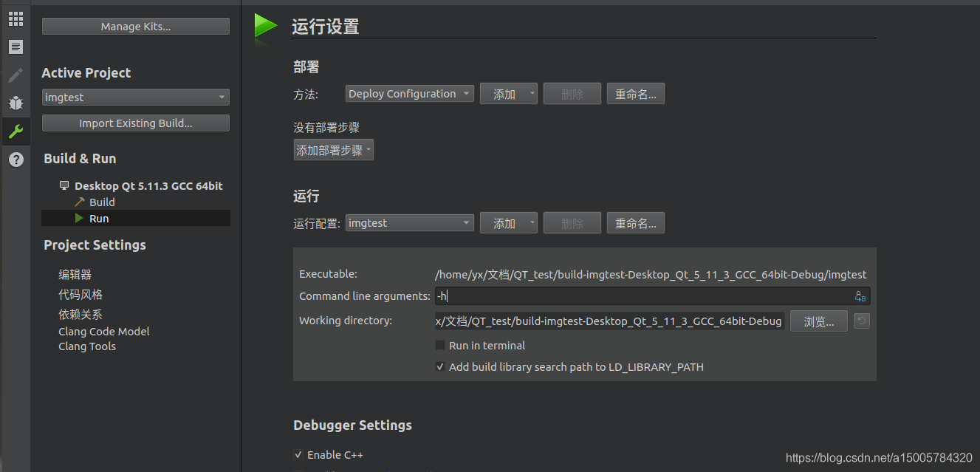The image size is (980, 472).
Task: Disable Add build library search path option
Action: click(x=439, y=366)
